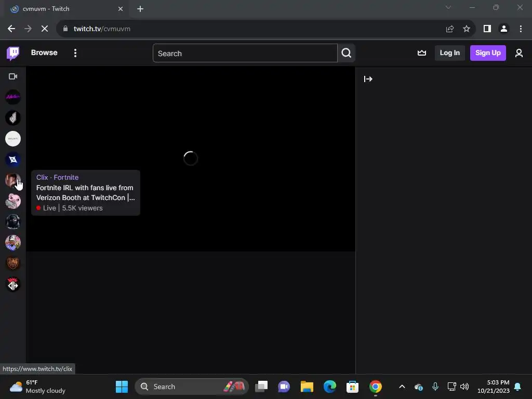Viewport: 532px width, 399px height.
Task: Open the microphone tray icon
Action: click(435, 387)
